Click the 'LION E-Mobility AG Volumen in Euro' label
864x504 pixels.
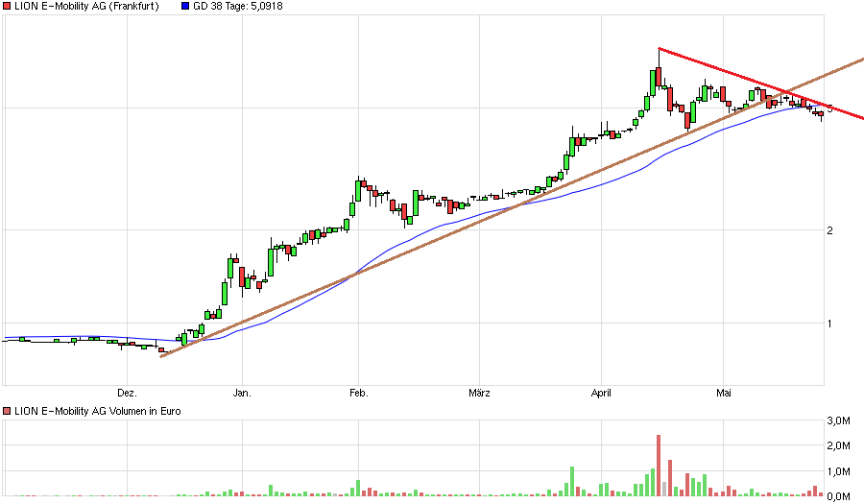tap(96, 411)
